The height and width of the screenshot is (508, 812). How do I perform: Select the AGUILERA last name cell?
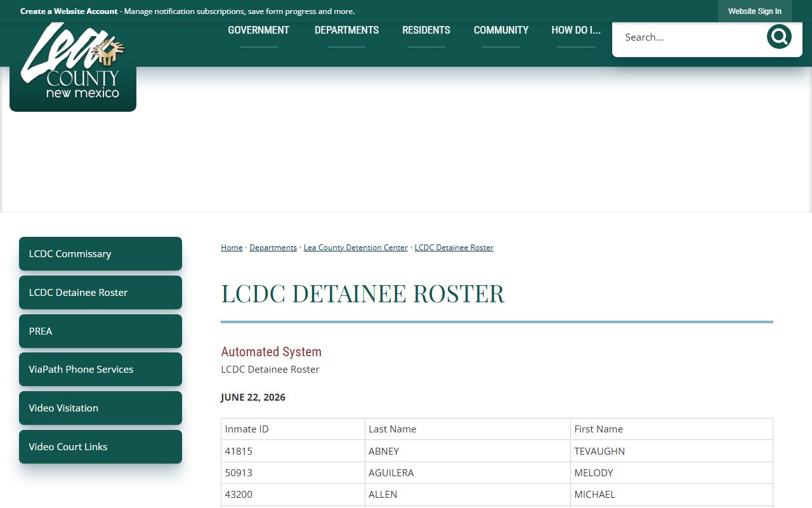(468, 473)
